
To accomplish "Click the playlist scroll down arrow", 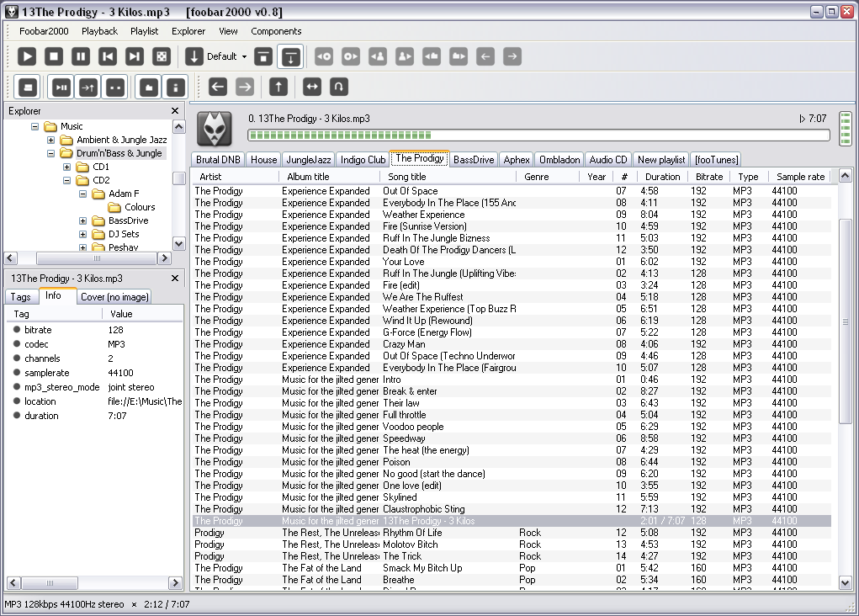I will pyautogui.click(x=846, y=582).
